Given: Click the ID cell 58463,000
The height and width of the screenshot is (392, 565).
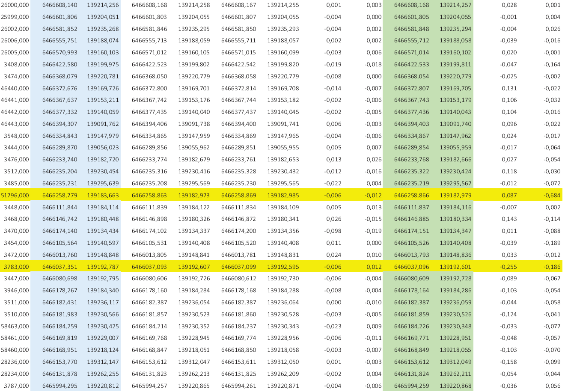Looking at the screenshot, I should click(x=15, y=326).
